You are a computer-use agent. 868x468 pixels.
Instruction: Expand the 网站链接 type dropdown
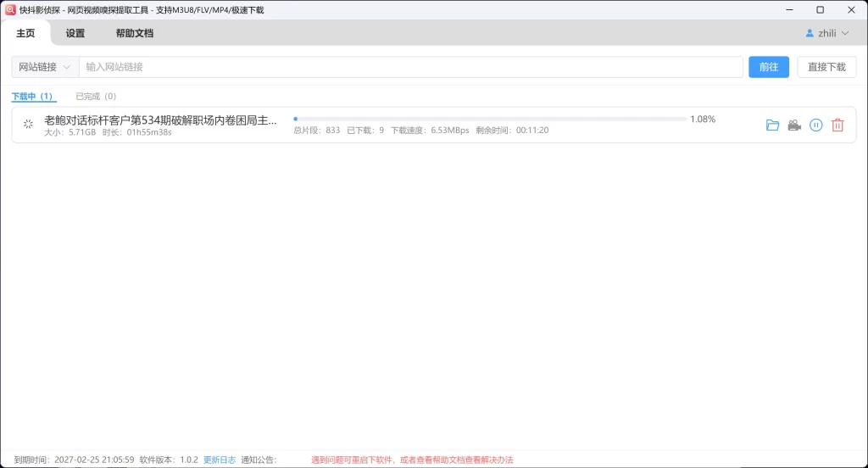coord(45,67)
